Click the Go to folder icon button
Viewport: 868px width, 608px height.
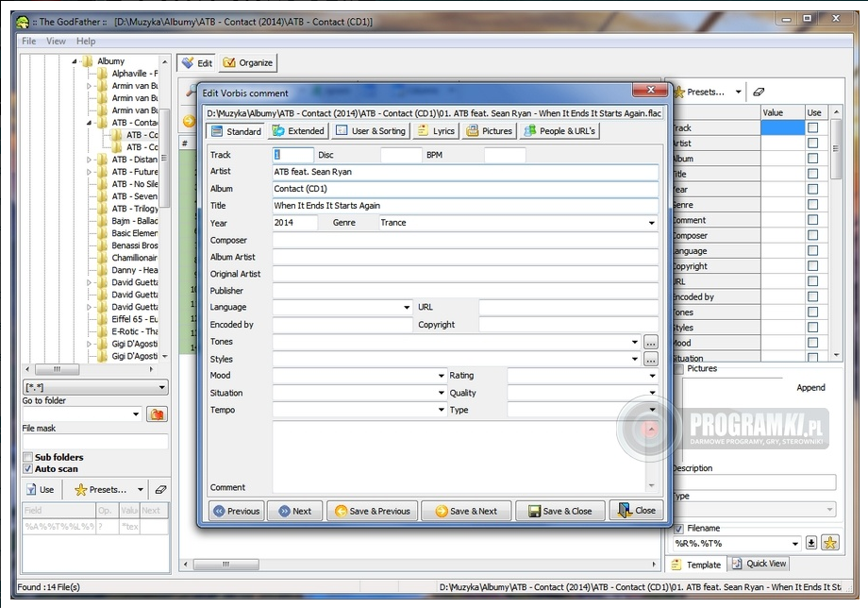pyautogui.click(x=158, y=414)
